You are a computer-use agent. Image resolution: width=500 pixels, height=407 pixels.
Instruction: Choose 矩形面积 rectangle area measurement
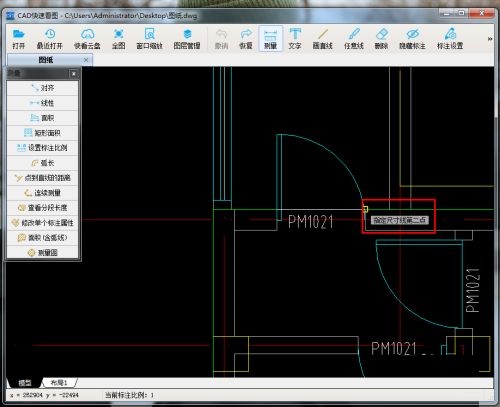43,133
